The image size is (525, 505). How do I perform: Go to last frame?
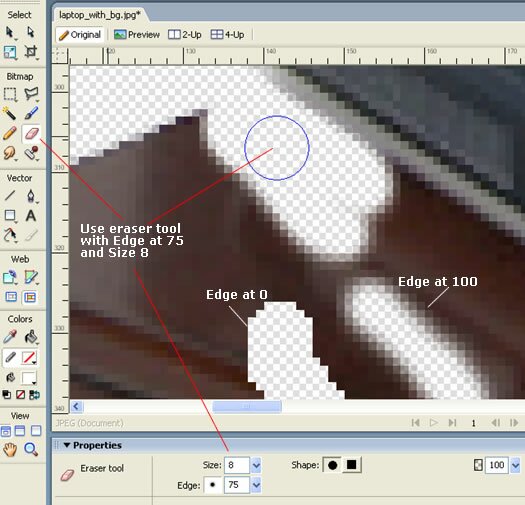(x=452, y=423)
